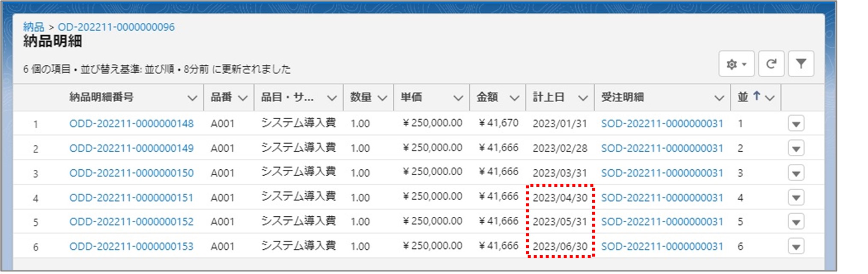The height and width of the screenshot is (274, 868).
Task: Expand the 計上日 column menu chevron
Action: 583,98
